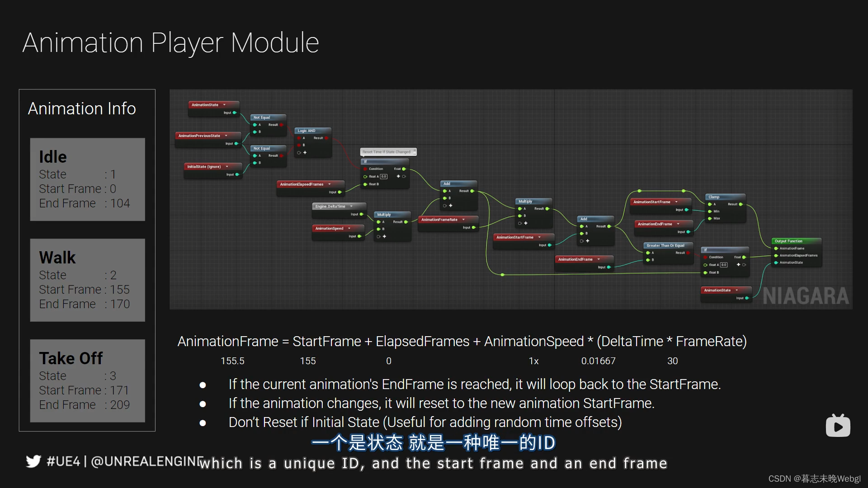Select the Greater Than Or Equal node title
Viewport: 868px width, 488px height.
665,246
